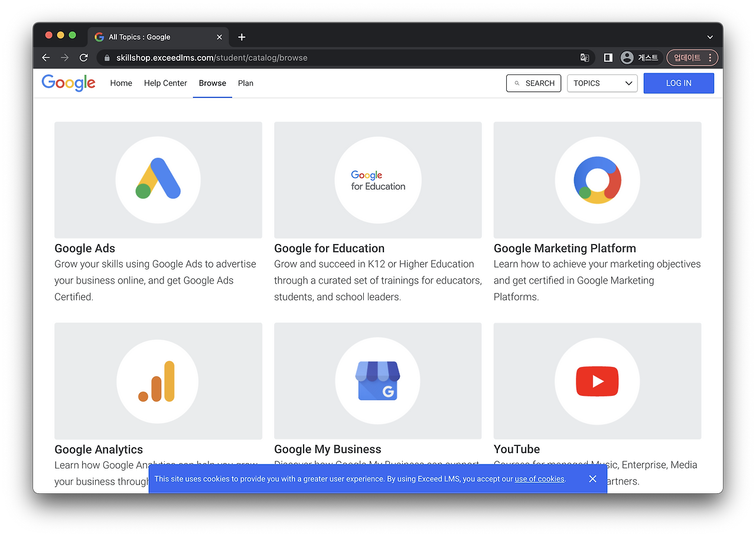Image resolution: width=756 pixels, height=537 pixels.
Task: Open the Help Center menu item
Action: click(165, 83)
